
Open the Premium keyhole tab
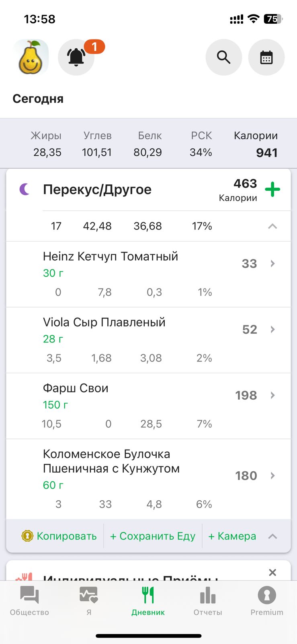267,601
